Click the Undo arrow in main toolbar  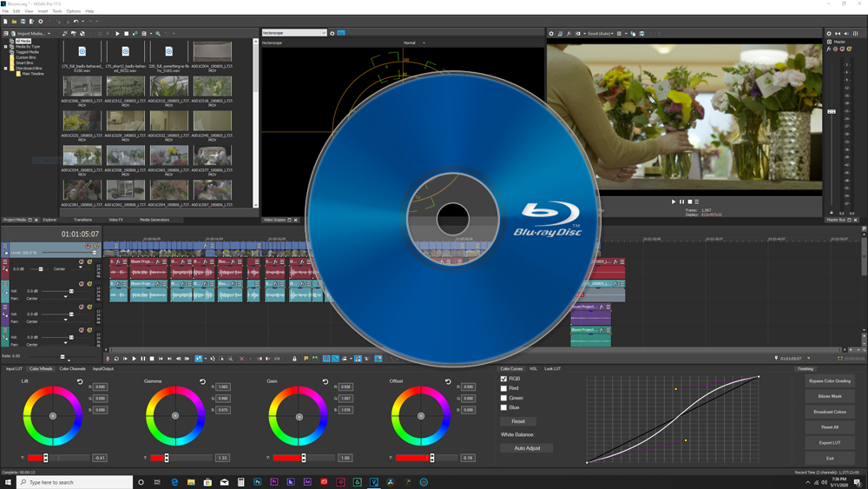point(76,22)
